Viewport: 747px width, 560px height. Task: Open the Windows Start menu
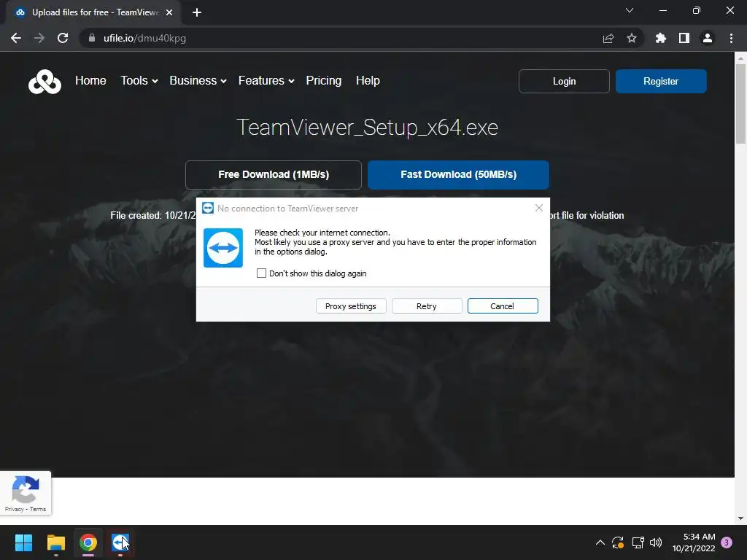click(23, 542)
